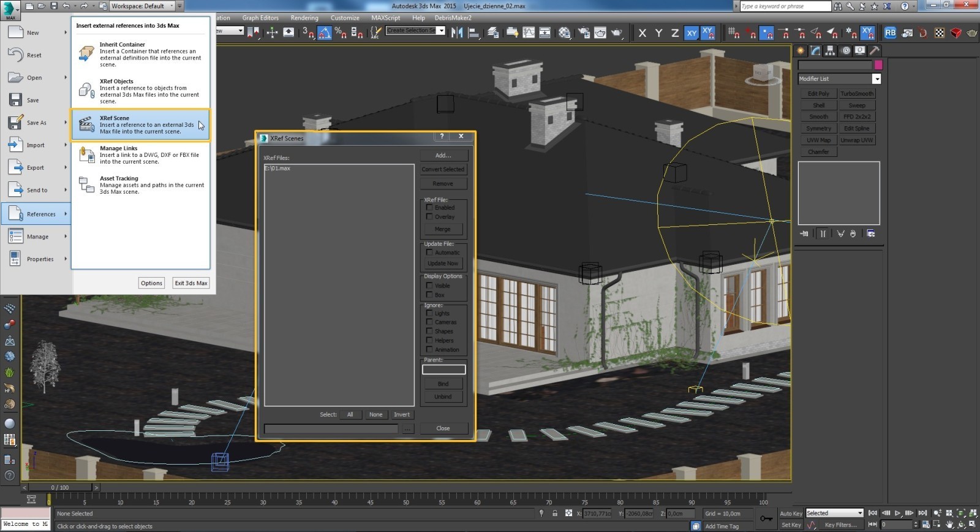
Task: Open the Rendering menu
Action: (304, 18)
